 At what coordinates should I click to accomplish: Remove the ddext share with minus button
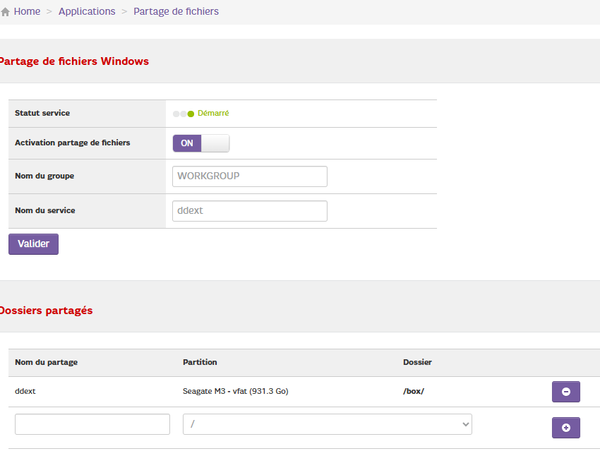point(565,391)
